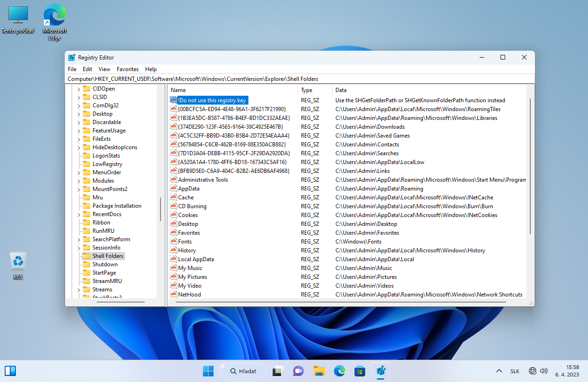The image size is (588, 382).
Task: Open Microsoft Edge desktop shortcut
Action: pyautogui.click(x=54, y=15)
